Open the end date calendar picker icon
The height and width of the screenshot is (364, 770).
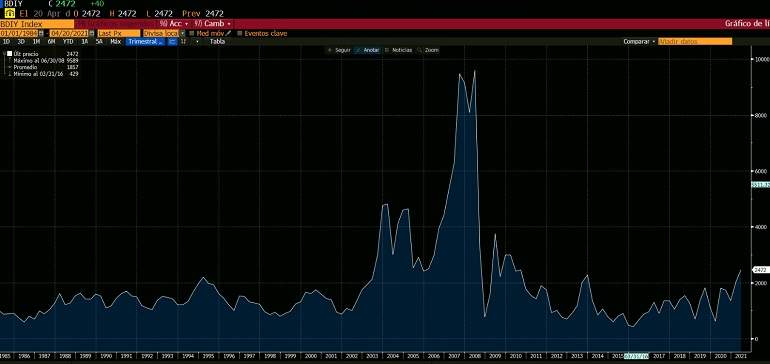(x=92, y=33)
